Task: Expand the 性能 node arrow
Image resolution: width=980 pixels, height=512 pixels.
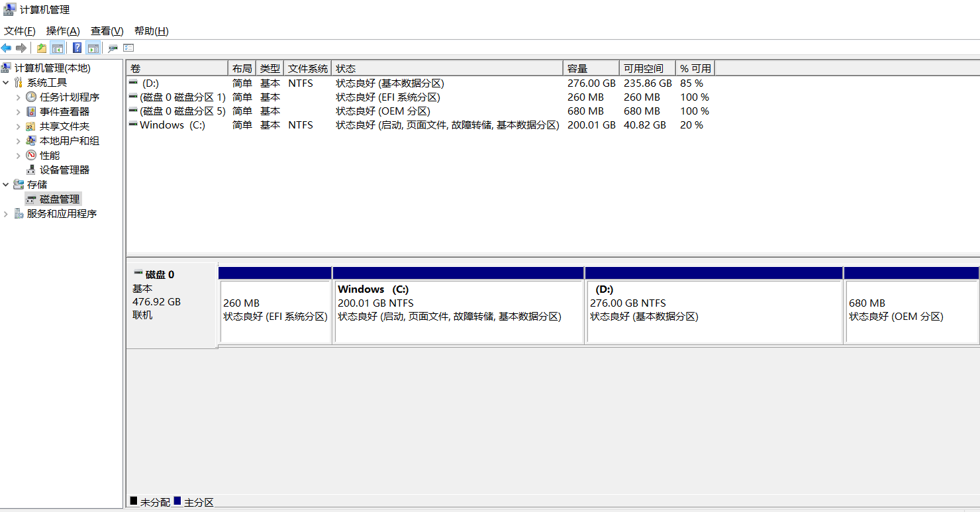Action: 19,155
